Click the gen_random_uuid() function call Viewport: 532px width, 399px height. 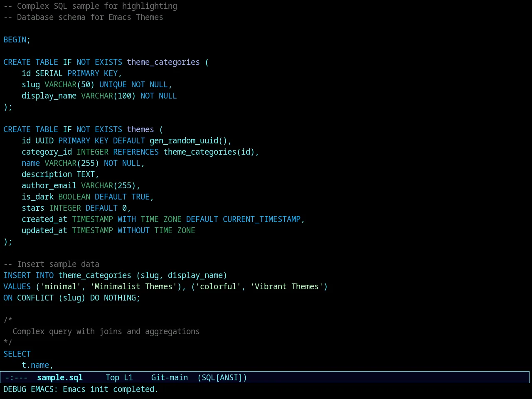[x=188, y=140]
